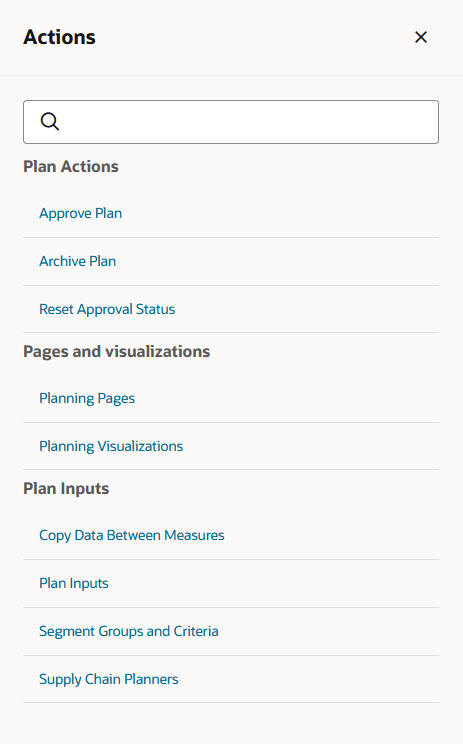Click blank space right of Approve Plan row

pos(285,214)
